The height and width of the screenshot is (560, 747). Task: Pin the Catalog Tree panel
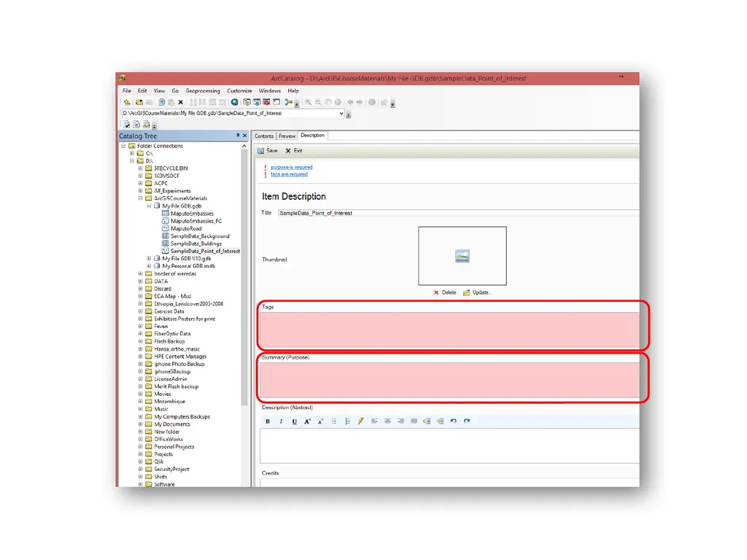pos(238,136)
